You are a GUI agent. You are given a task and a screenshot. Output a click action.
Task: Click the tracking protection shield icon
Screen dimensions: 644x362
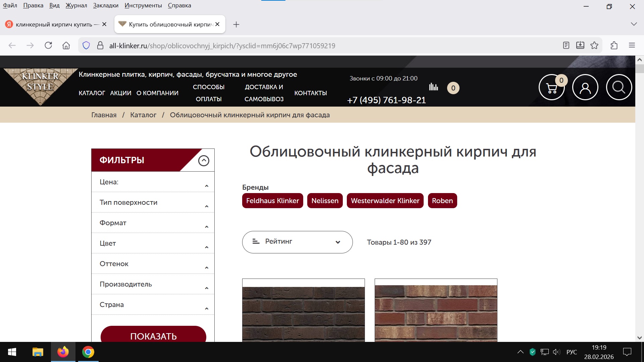point(86,46)
